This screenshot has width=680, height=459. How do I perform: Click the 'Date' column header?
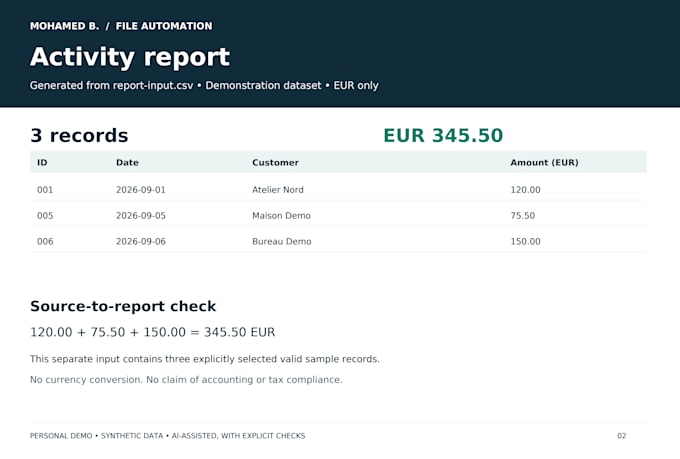(x=127, y=163)
